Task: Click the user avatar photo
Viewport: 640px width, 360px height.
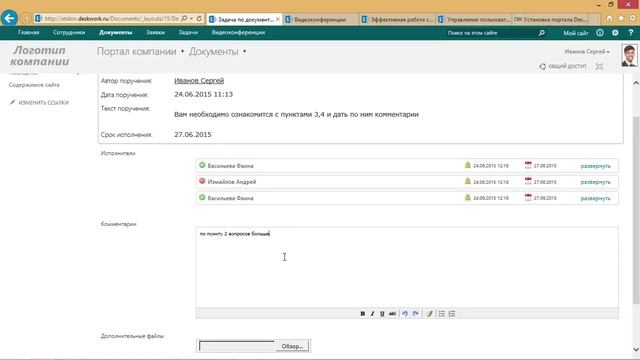Action: coord(629,56)
